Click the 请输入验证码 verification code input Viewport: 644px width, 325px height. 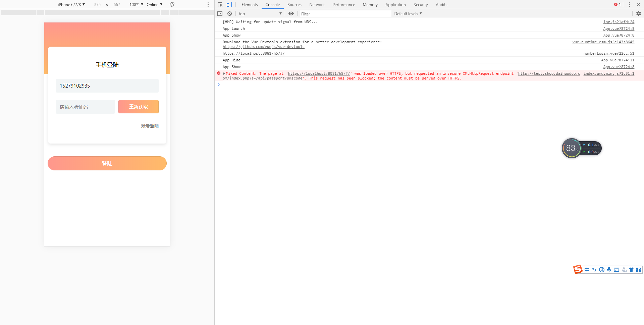85,106
